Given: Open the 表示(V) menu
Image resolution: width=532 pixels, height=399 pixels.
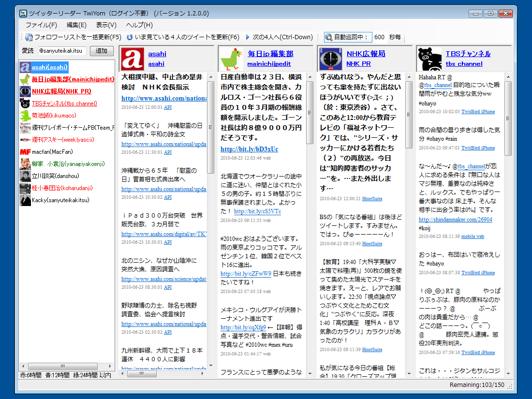Looking at the screenshot, I should (x=106, y=25).
